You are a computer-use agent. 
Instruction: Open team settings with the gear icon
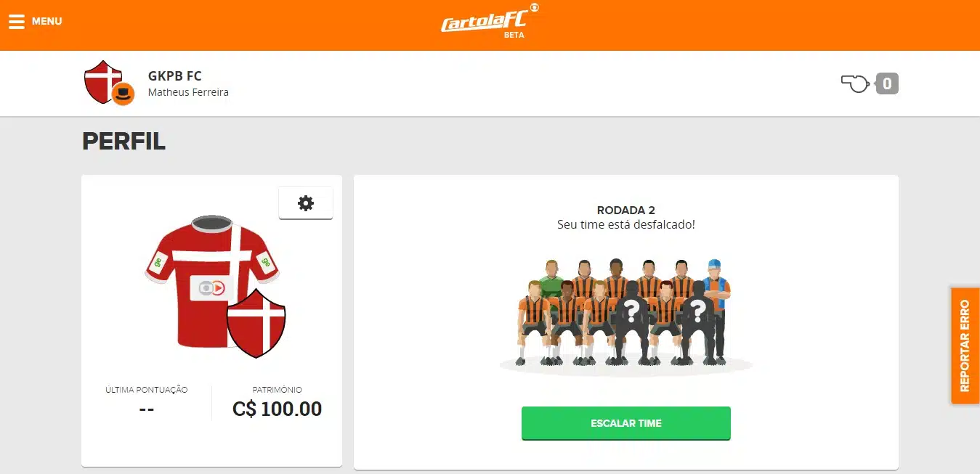(x=306, y=203)
